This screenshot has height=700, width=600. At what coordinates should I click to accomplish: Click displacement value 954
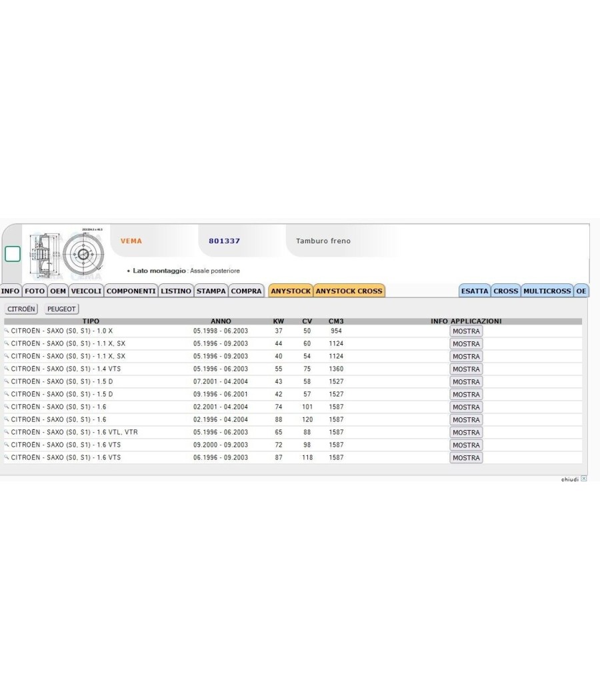[336, 331]
